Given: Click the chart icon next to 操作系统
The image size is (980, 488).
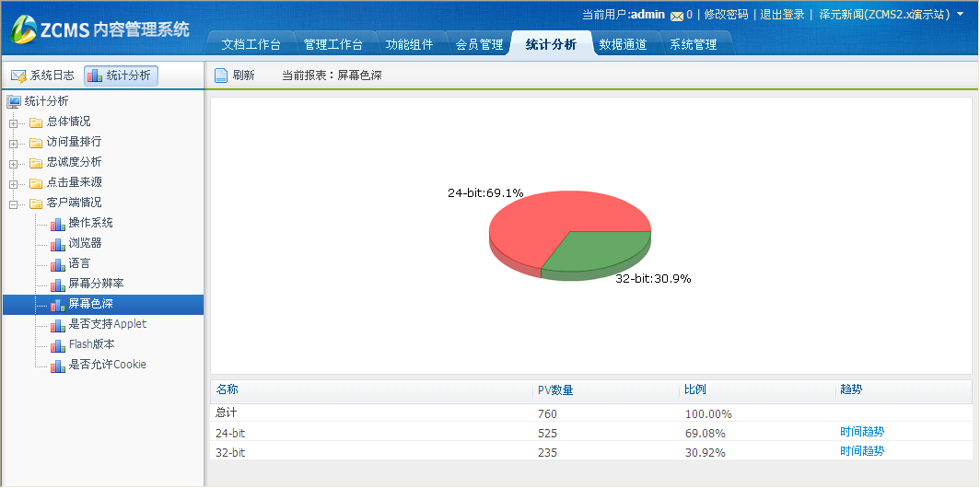Looking at the screenshot, I should tap(58, 224).
